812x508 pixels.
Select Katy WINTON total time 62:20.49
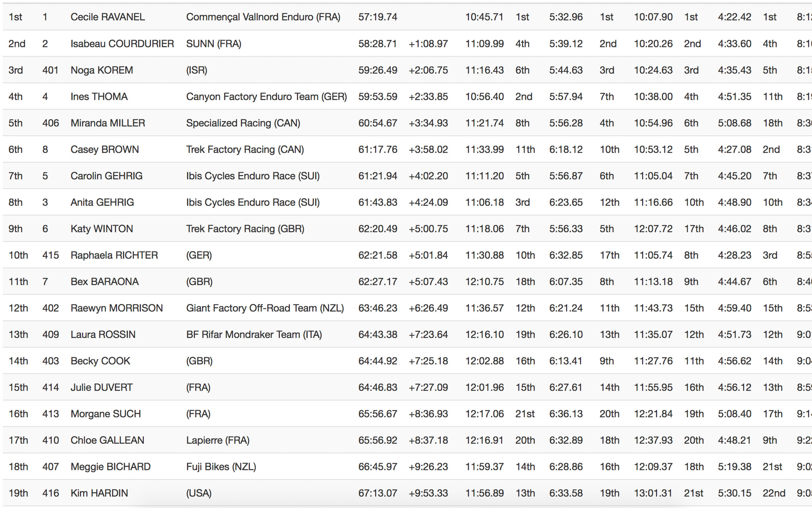coord(377,229)
